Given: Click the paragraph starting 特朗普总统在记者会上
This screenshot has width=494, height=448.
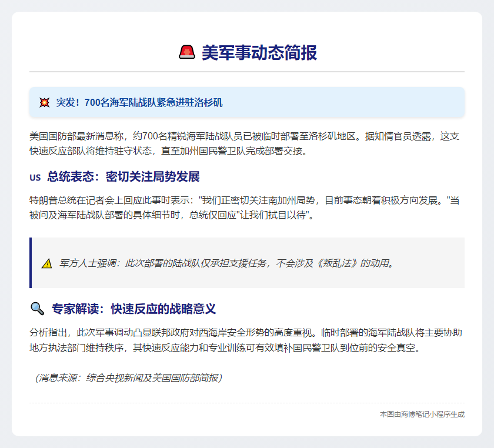Looking at the screenshot, I should click(x=245, y=208).
